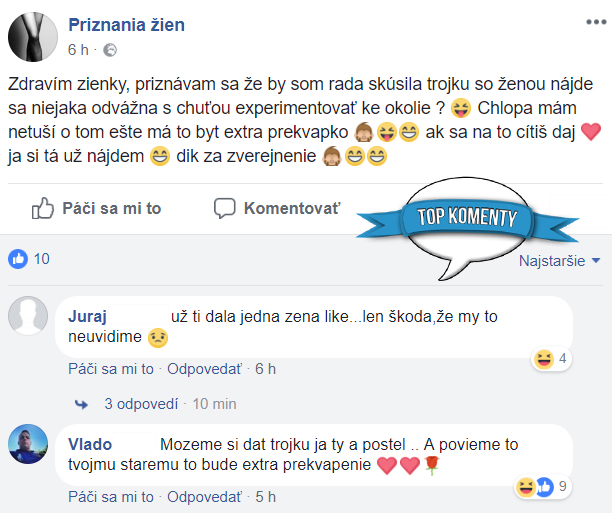Like Vlado's comment with Páči sa mi to

(111, 497)
